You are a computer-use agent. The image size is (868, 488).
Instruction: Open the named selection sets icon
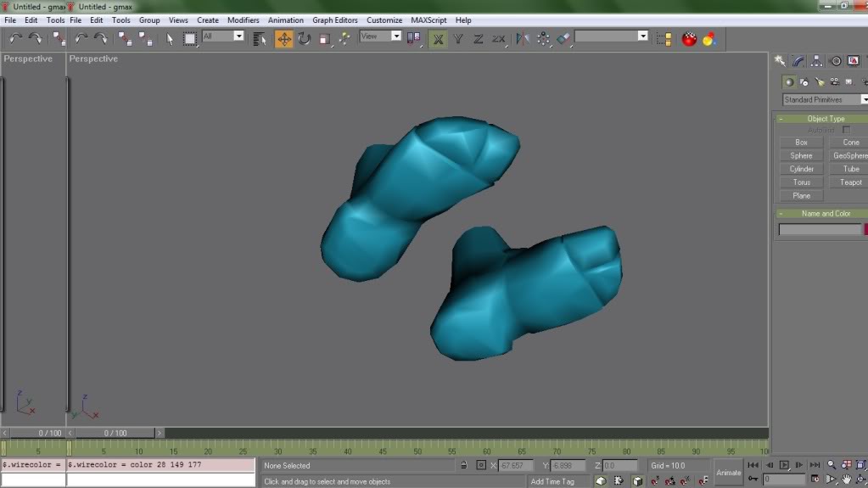click(x=664, y=39)
